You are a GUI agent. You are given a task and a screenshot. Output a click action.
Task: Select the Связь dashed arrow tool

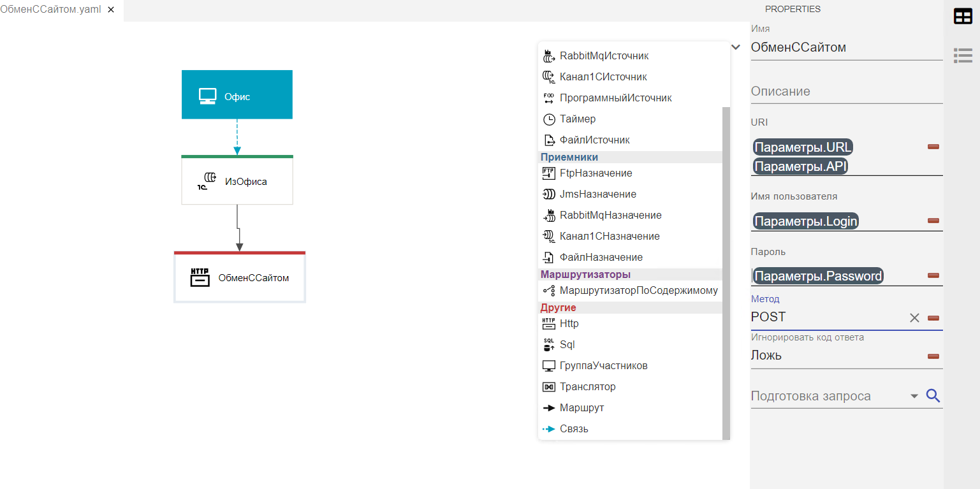pos(548,429)
